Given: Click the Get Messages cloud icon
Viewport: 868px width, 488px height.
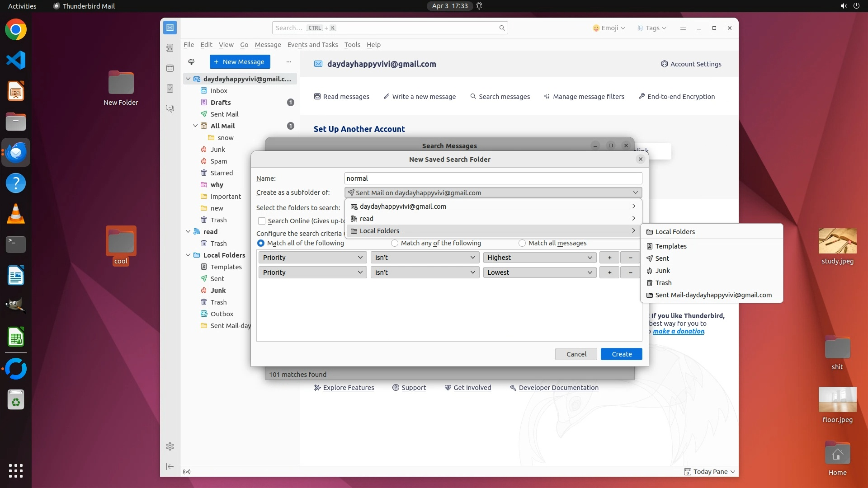Looking at the screenshot, I should click(x=191, y=62).
